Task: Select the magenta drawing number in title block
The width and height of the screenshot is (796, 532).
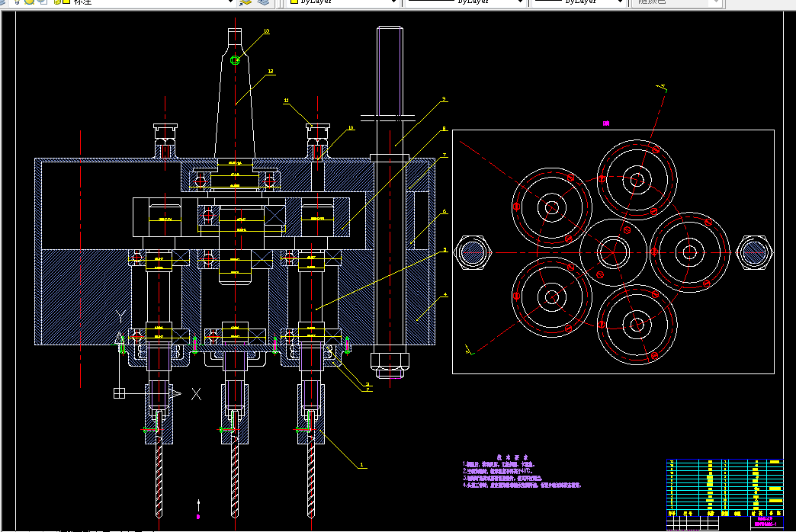Action: pos(766,524)
